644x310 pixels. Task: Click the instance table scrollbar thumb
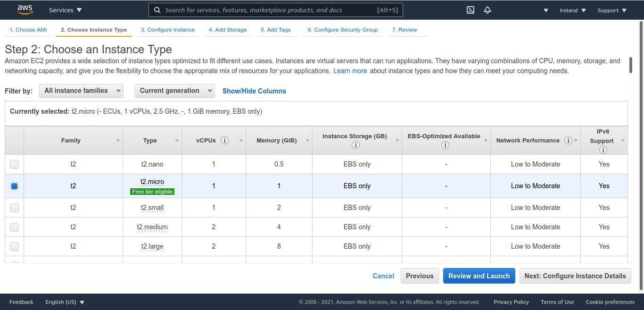(x=630, y=65)
